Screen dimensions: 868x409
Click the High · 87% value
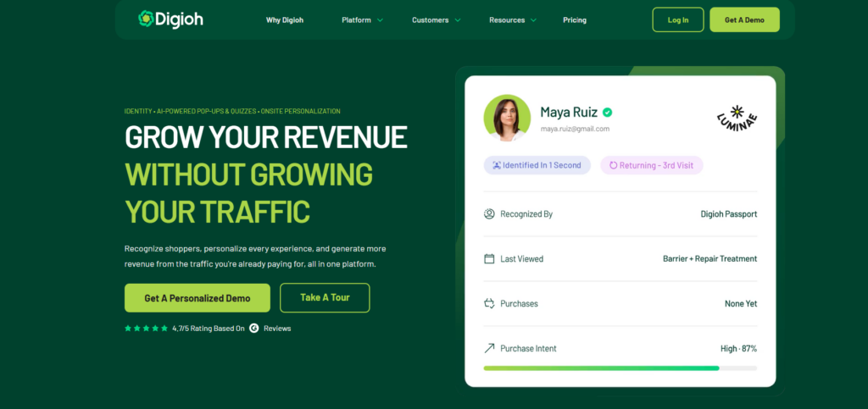(x=738, y=348)
